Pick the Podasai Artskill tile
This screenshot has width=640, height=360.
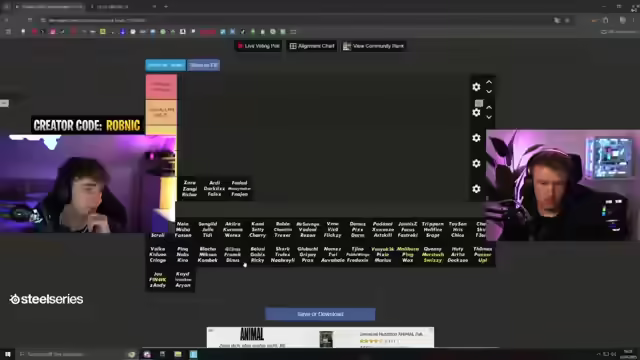tap(382, 230)
